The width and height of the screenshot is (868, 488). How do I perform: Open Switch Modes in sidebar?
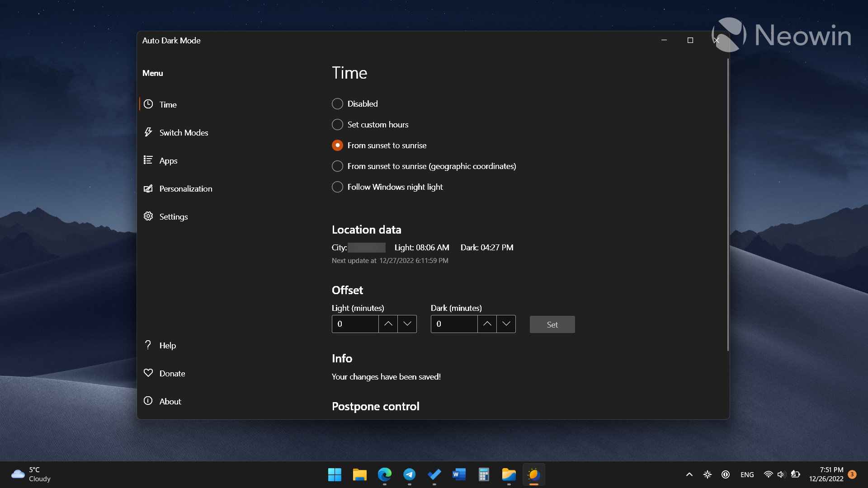point(184,132)
